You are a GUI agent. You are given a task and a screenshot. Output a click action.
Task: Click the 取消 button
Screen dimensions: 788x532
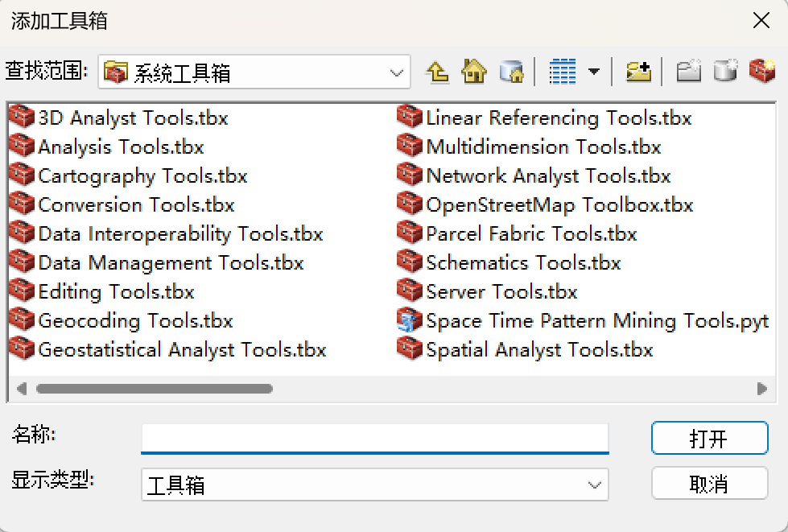[x=709, y=485]
